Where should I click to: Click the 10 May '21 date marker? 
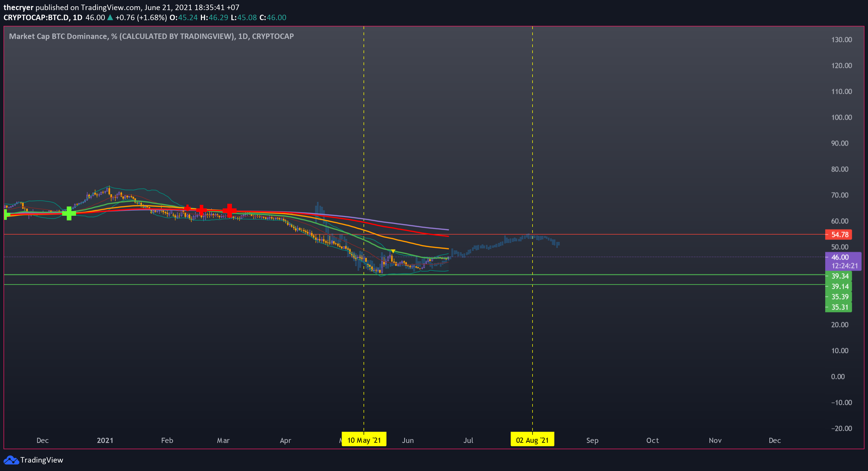364,440
